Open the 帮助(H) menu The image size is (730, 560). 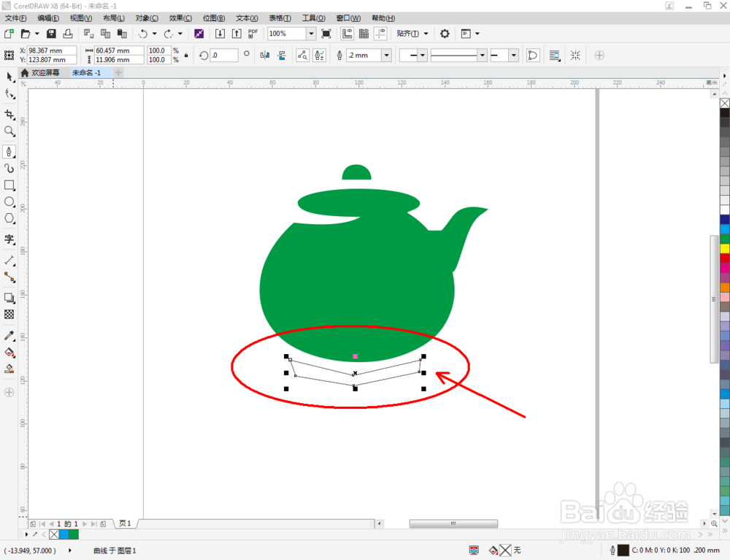click(x=383, y=18)
